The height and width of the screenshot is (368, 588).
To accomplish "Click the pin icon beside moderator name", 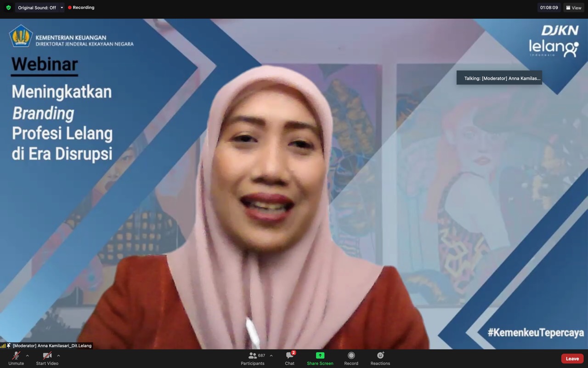I will [9, 345].
